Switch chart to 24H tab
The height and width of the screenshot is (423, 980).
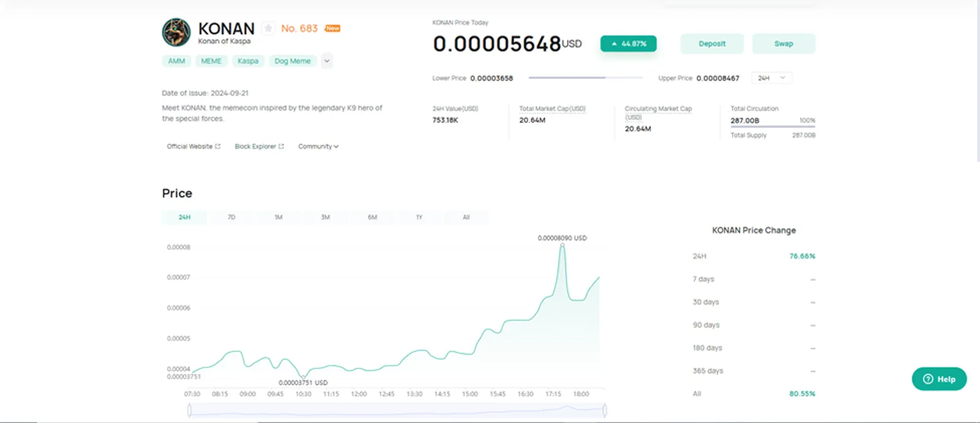tap(184, 217)
